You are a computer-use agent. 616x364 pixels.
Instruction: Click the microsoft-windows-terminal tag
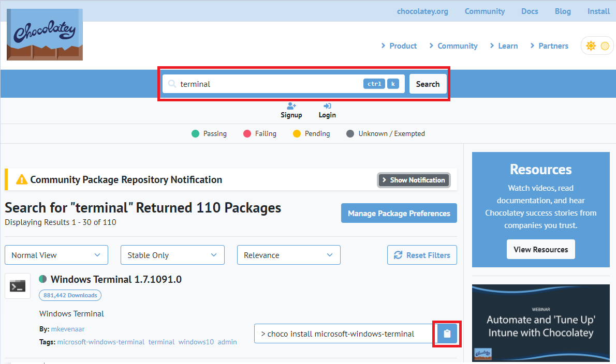(100, 342)
